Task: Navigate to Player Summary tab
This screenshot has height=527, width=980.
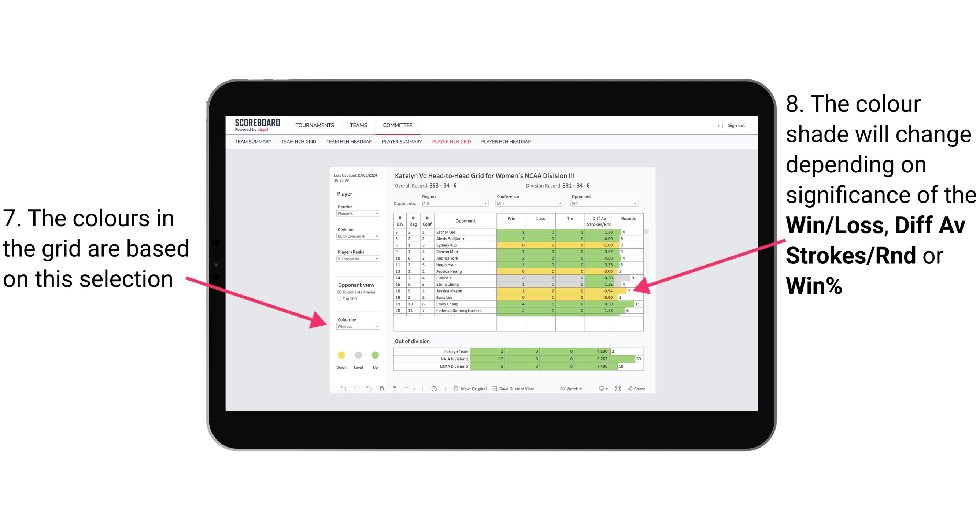Action: click(401, 144)
